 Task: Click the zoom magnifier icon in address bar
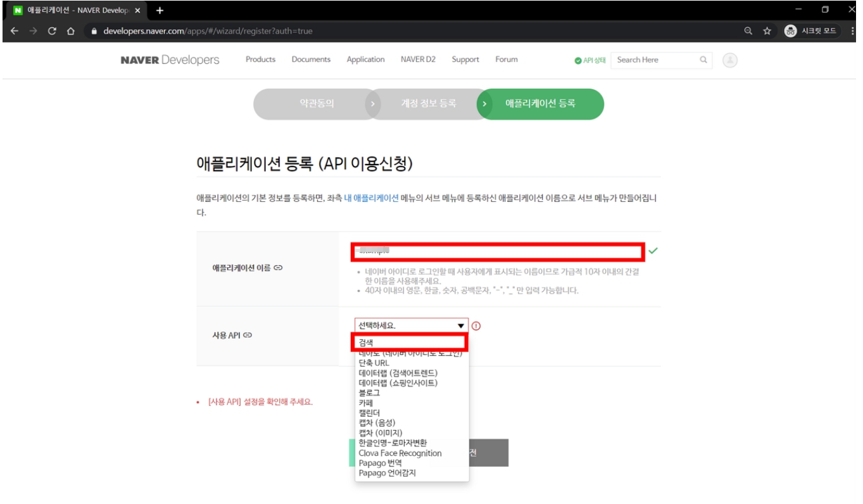[748, 31]
